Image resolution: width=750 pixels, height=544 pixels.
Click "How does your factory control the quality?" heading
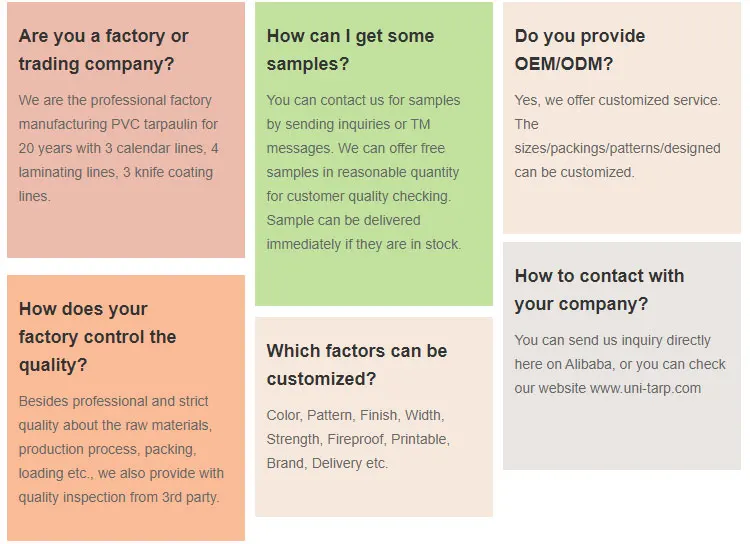[x=97, y=337]
